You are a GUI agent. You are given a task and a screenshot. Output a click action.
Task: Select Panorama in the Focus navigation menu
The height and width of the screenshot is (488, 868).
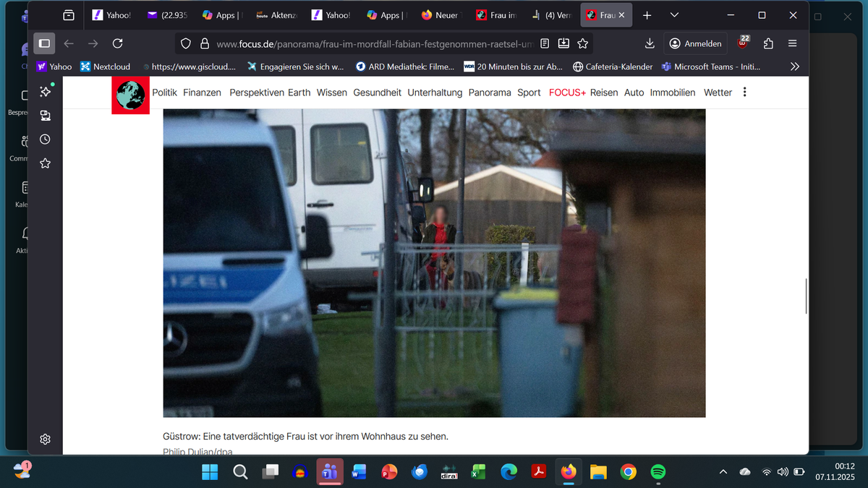point(491,93)
